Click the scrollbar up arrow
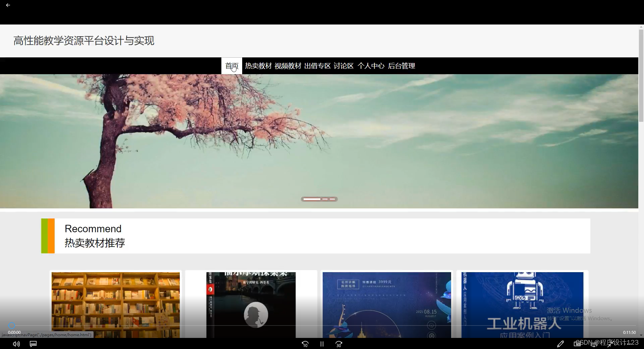644x349 pixels. tap(641, 27)
